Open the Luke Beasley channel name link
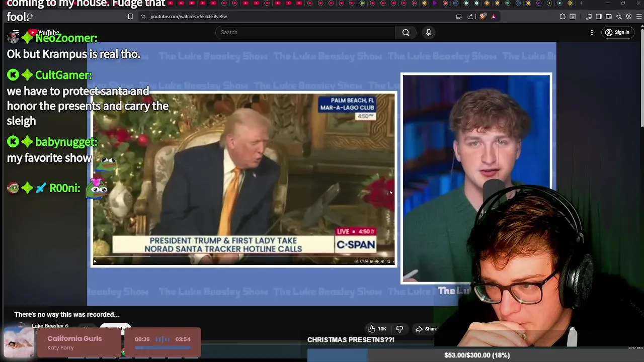 tap(48, 326)
